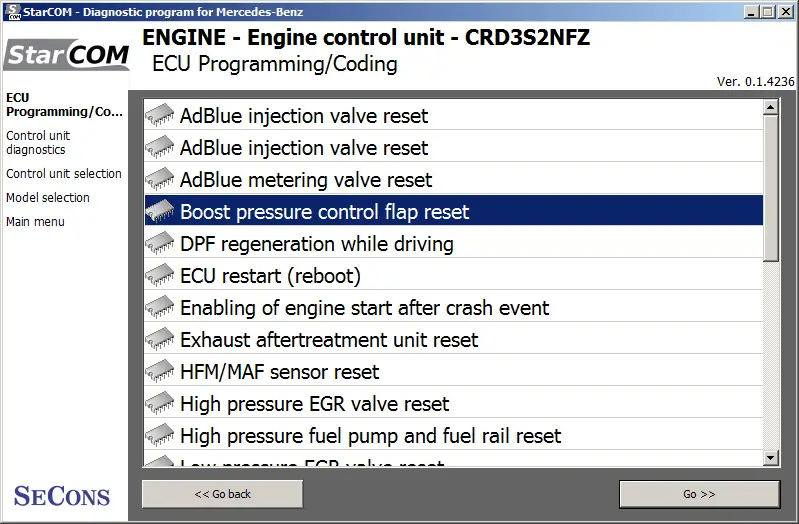Return to Main menu
This screenshot has width=799, height=524.
[x=35, y=222]
